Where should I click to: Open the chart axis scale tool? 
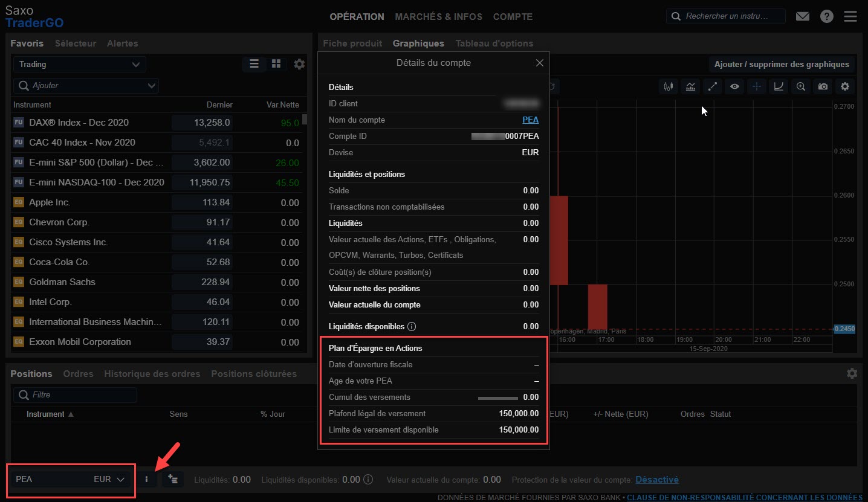coord(779,87)
